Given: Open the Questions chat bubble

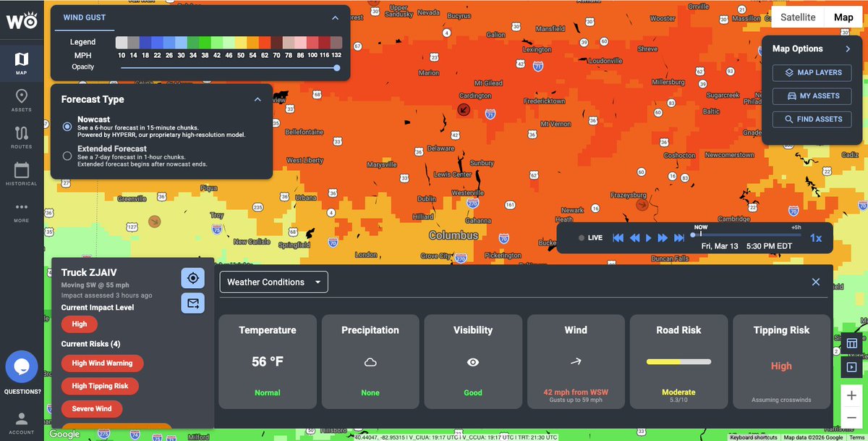Looking at the screenshot, I should (x=22, y=367).
